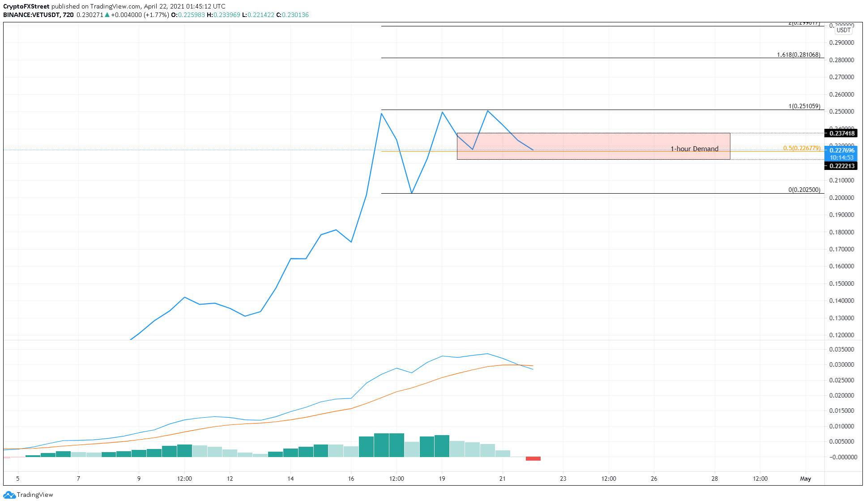Click the 0.5(0.226779) orange Fibonacci label
The height and width of the screenshot is (504, 866).
click(x=802, y=148)
